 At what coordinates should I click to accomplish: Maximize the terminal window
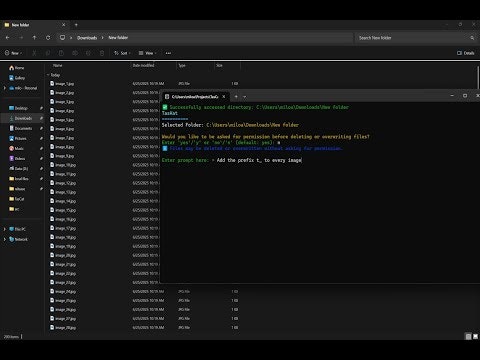pyautogui.click(x=465, y=96)
